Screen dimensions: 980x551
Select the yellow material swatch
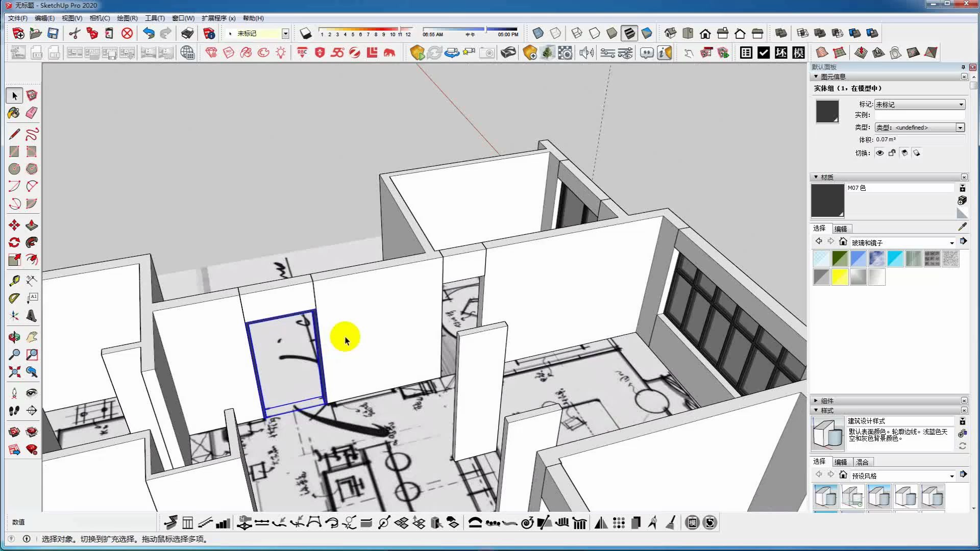[840, 277]
